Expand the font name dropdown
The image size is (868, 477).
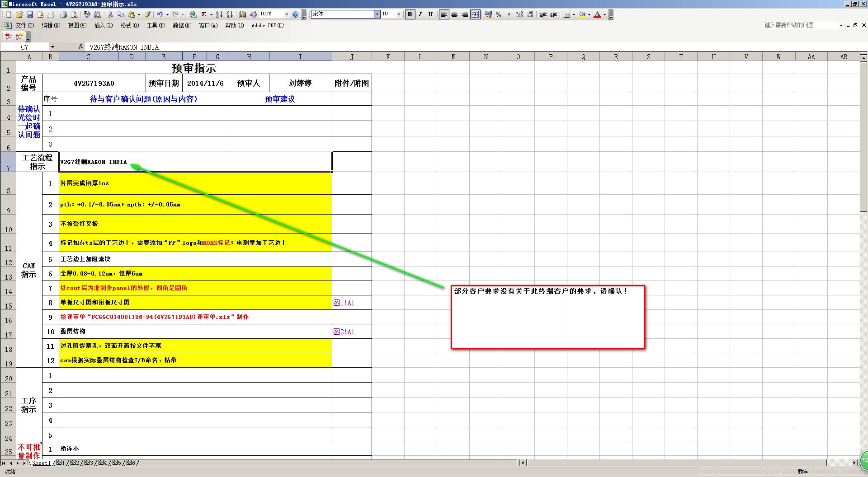pyautogui.click(x=377, y=14)
